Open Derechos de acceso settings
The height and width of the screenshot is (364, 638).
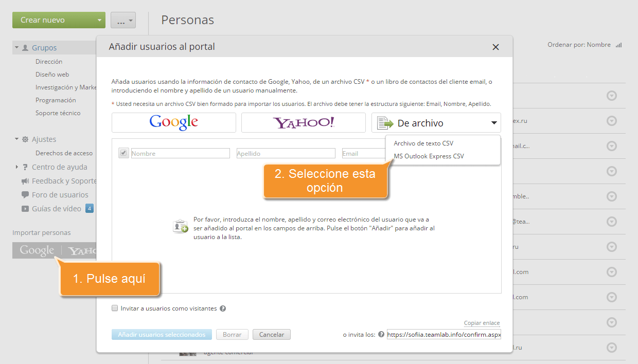click(x=64, y=153)
